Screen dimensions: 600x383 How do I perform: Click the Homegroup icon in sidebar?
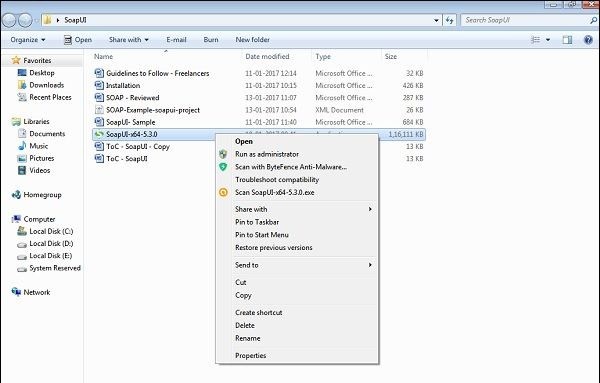[16, 195]
